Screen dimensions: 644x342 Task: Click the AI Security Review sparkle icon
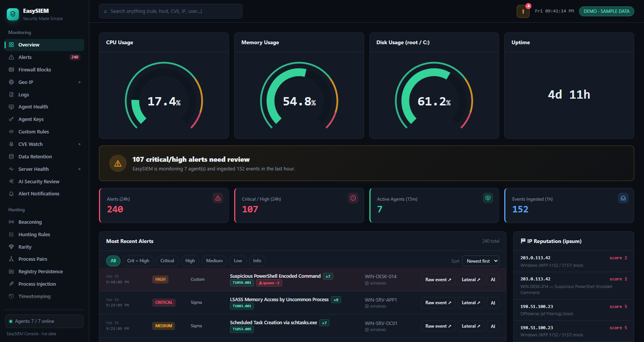click(x=11, y=181)
